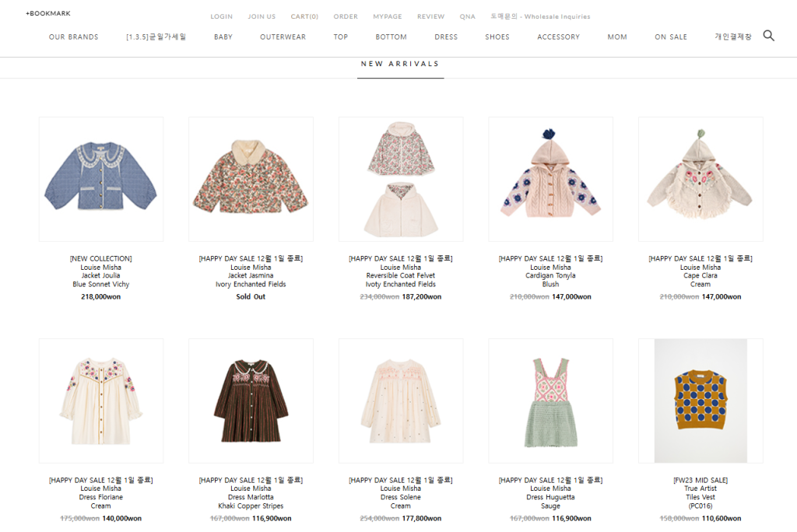The image size is (797, 532).
Task: Click the [FW23 MID SALE] label
Action: coord(700,480)
